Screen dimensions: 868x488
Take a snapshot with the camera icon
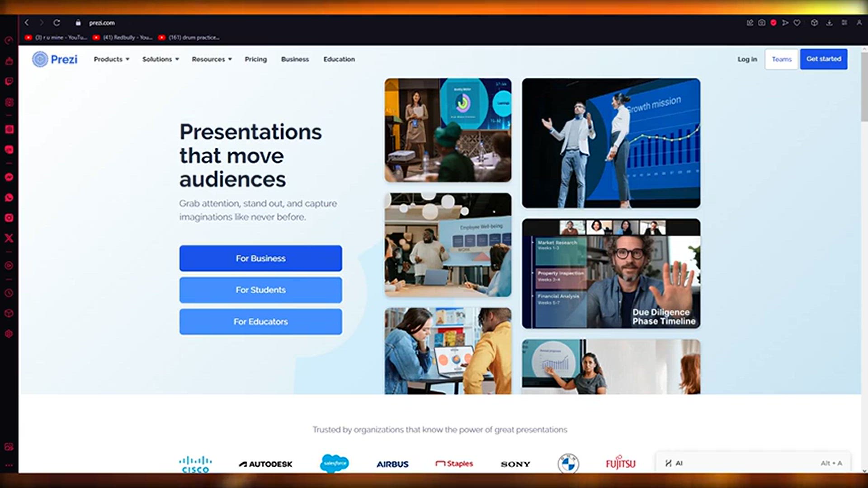(762, 23)
